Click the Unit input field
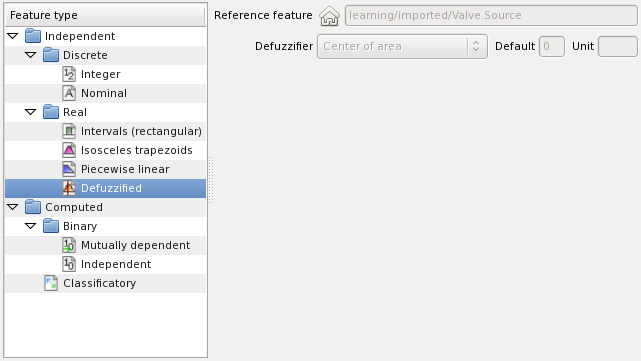 (618, 47)
